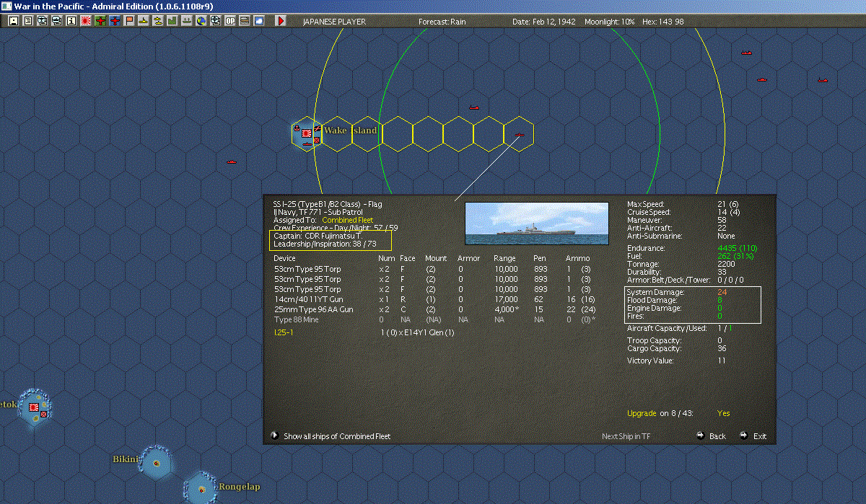Click the crosshair target toolbar icon

tap(215, 21)
